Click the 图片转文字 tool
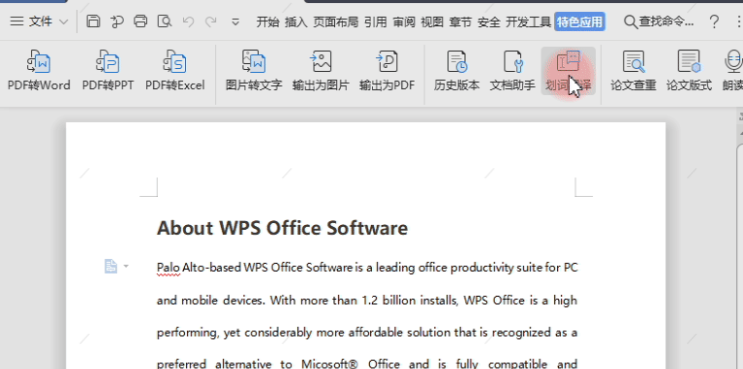The image size is (743, 369). (254, 70)
